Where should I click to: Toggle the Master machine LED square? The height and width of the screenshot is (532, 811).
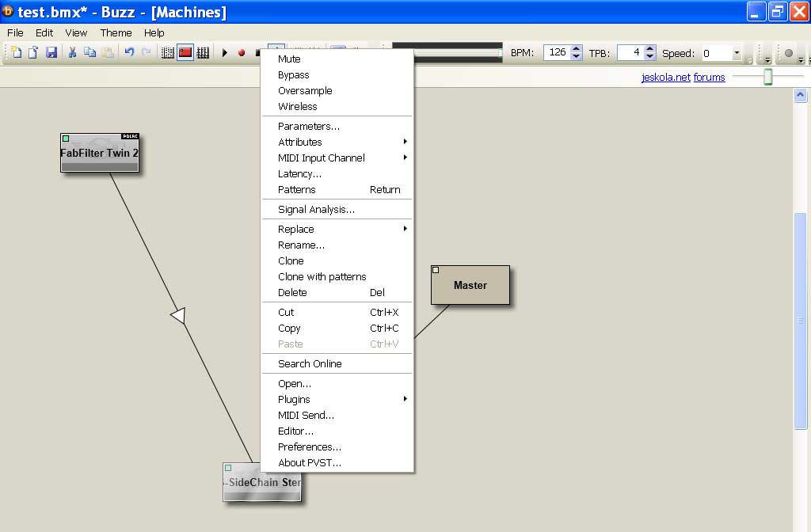436,271
